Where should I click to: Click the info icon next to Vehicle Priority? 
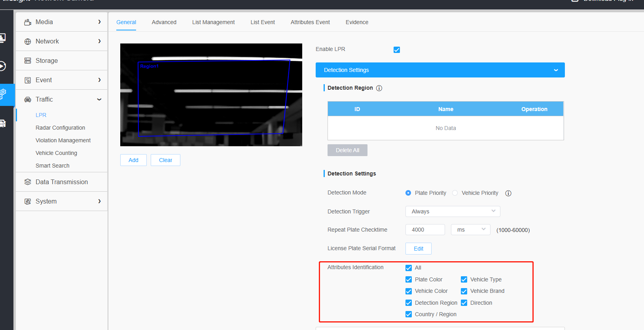(508, 193)
